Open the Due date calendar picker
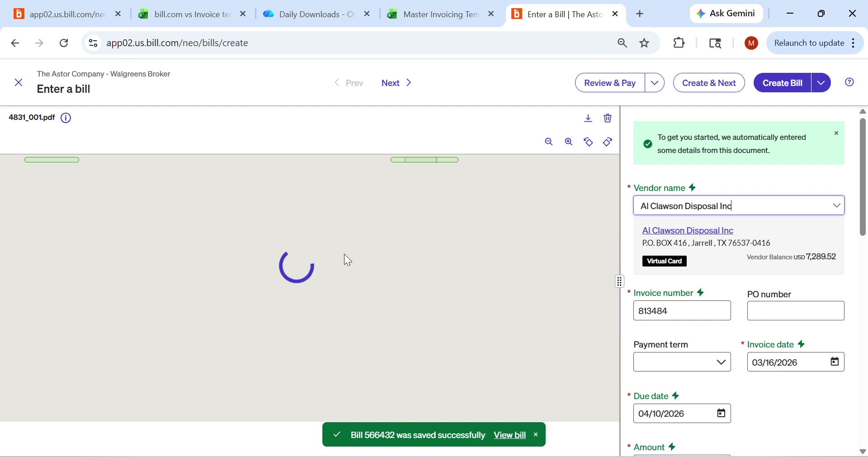This screenshot has width=868, height=457. coord(721,413)
